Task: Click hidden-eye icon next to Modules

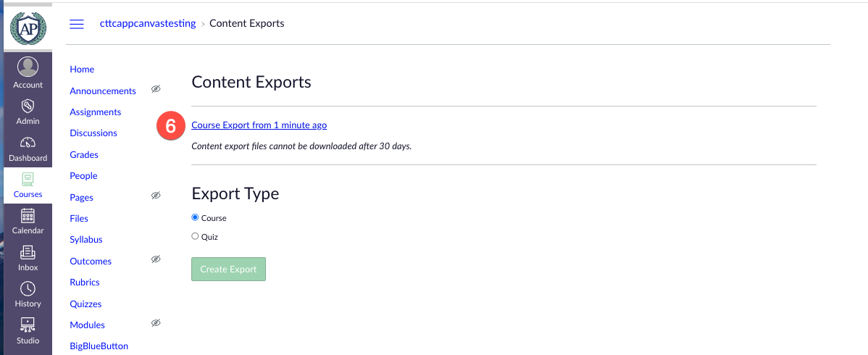Action: [155, 323]
